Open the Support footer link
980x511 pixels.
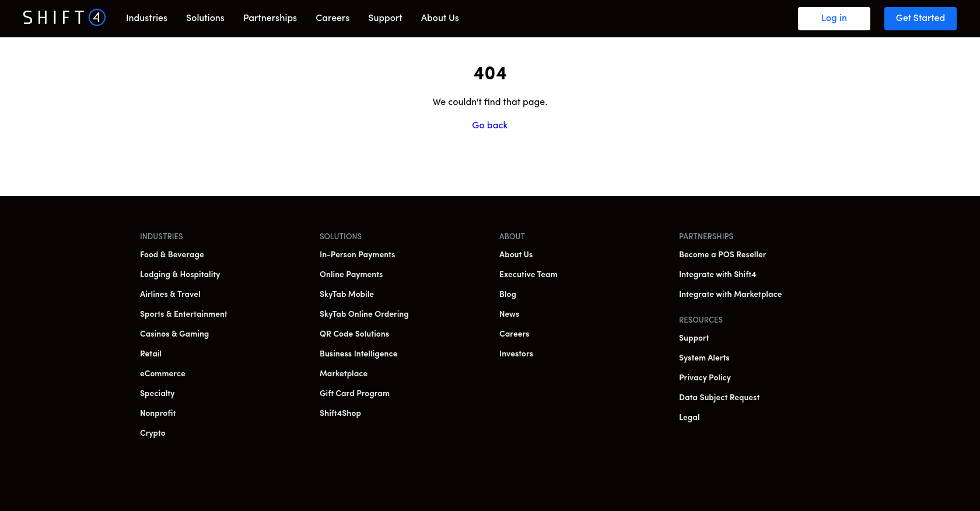694,338
